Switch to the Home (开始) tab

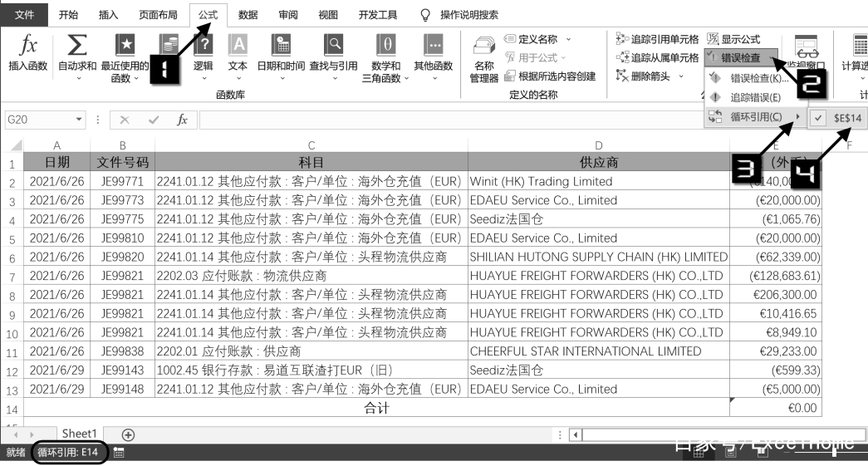[x=68, y=15]
